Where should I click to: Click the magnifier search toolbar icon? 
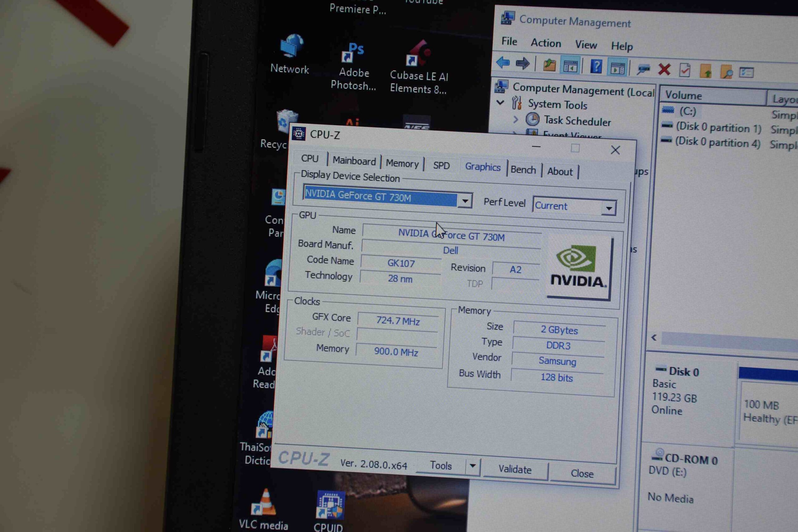(x=726, y=72)
